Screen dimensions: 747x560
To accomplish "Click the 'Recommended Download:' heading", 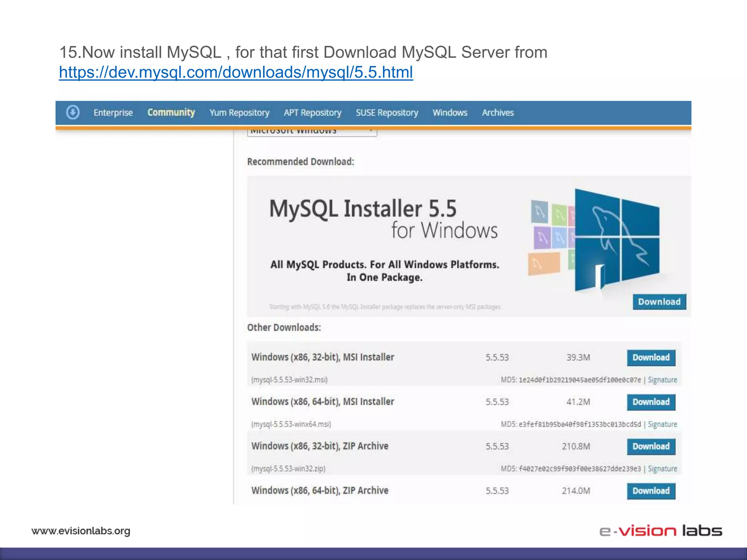I will click(x=301, y=162).
